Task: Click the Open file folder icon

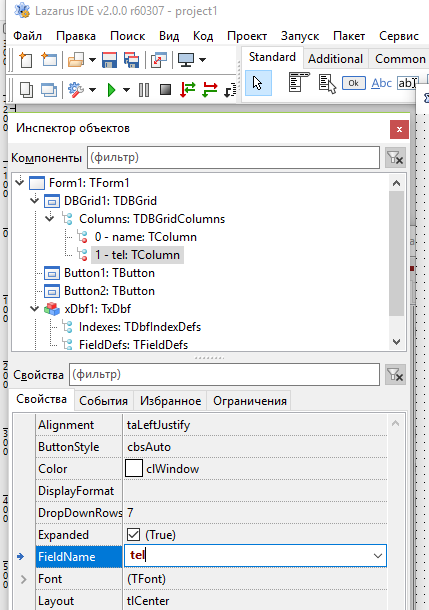Action: [x=76, y=60]
